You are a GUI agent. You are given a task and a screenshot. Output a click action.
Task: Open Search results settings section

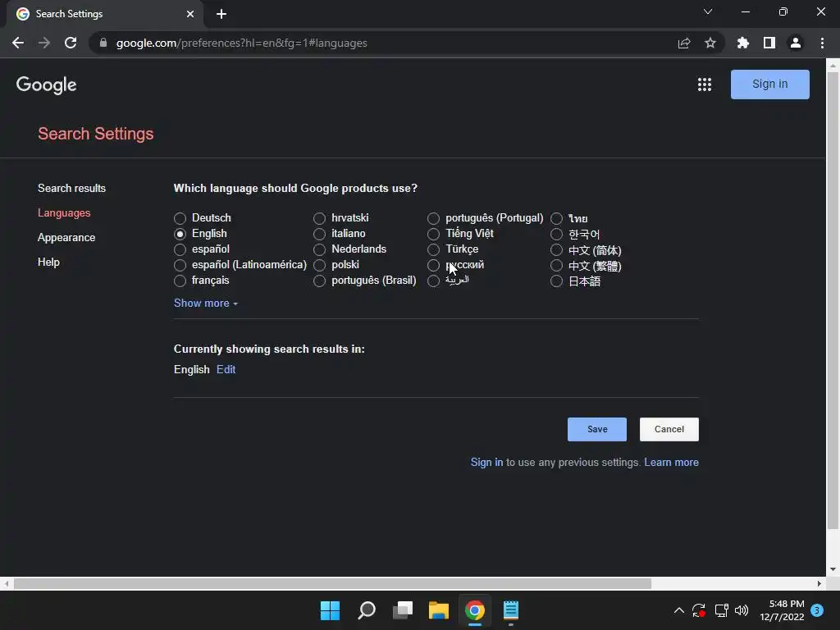(72, 188)
